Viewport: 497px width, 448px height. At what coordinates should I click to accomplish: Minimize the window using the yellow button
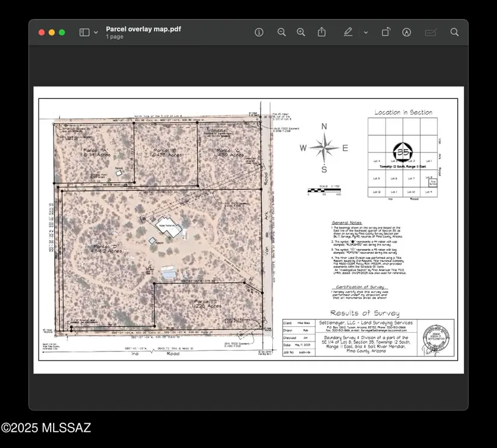(52, 33)
